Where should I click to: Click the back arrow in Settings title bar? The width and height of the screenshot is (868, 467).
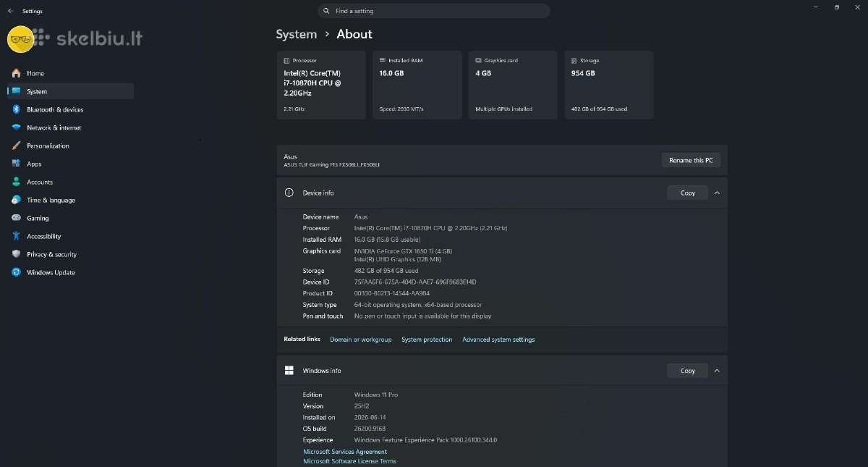click(10, 12)
